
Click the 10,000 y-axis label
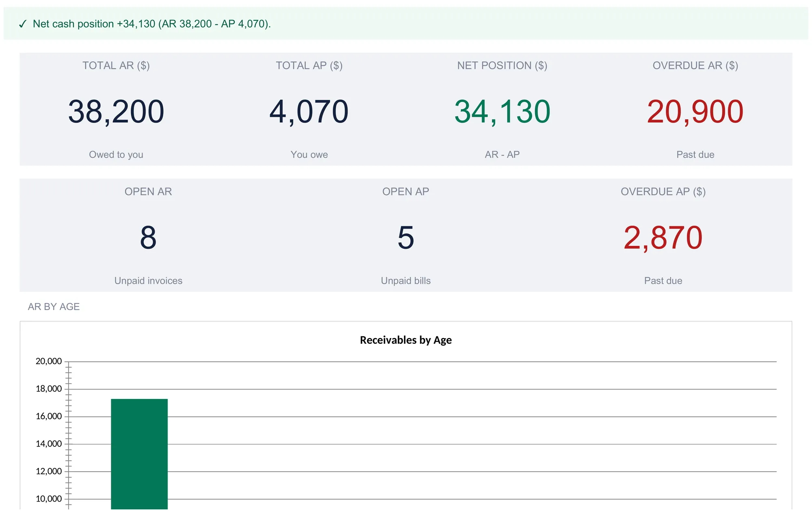pyautogui.click(x=49, y=499)
